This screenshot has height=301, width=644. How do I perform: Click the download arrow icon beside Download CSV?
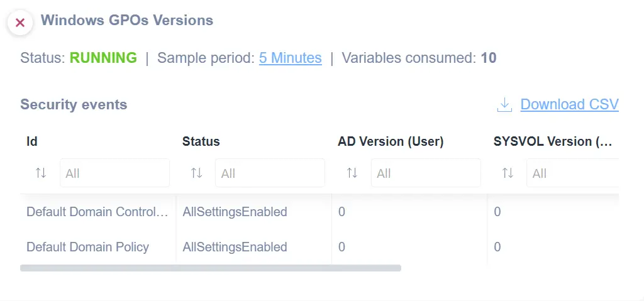coord(504,105)
